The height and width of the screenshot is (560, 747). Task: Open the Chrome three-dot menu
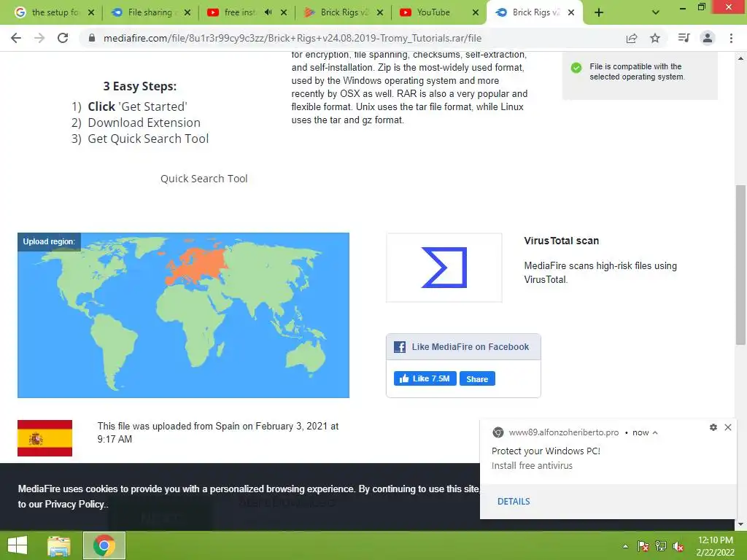point(731,38)
